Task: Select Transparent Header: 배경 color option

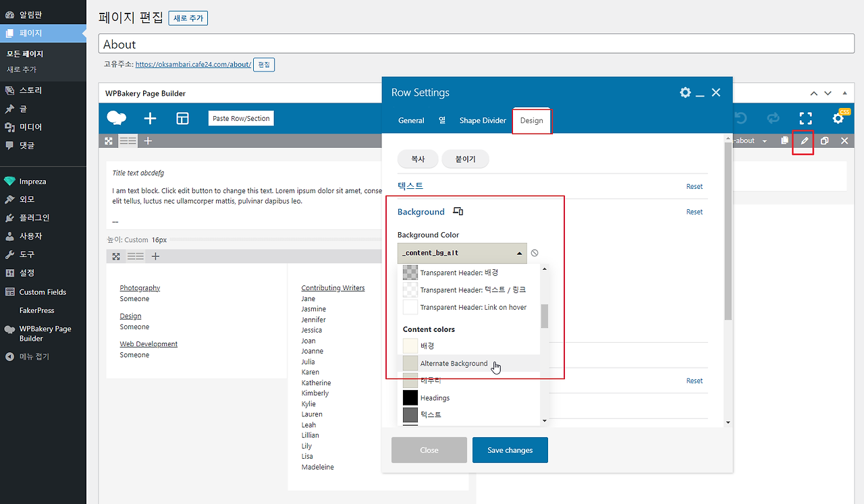Action: 469,273
